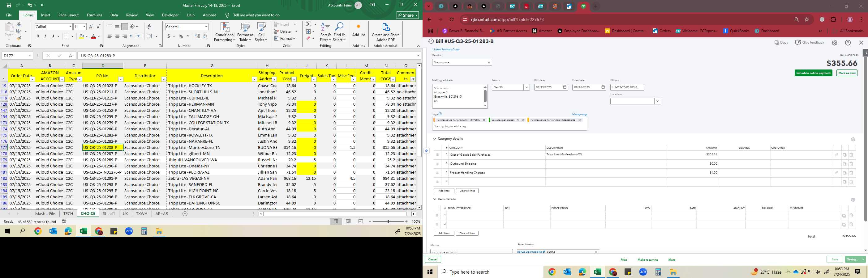868x278 pixels.
Task: Click Schedule online payment button
Action: point(813,73)
